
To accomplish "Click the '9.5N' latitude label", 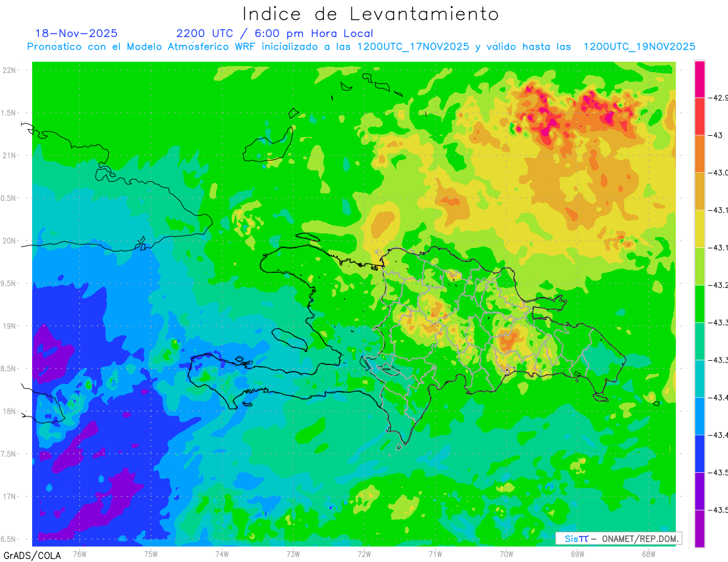I will click(x=9, y=283).
